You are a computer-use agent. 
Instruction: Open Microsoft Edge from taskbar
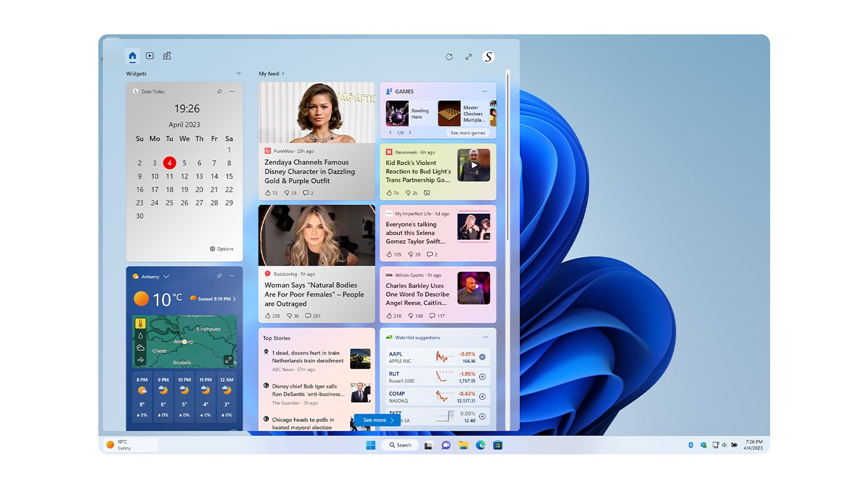click(x=481, y=445)
